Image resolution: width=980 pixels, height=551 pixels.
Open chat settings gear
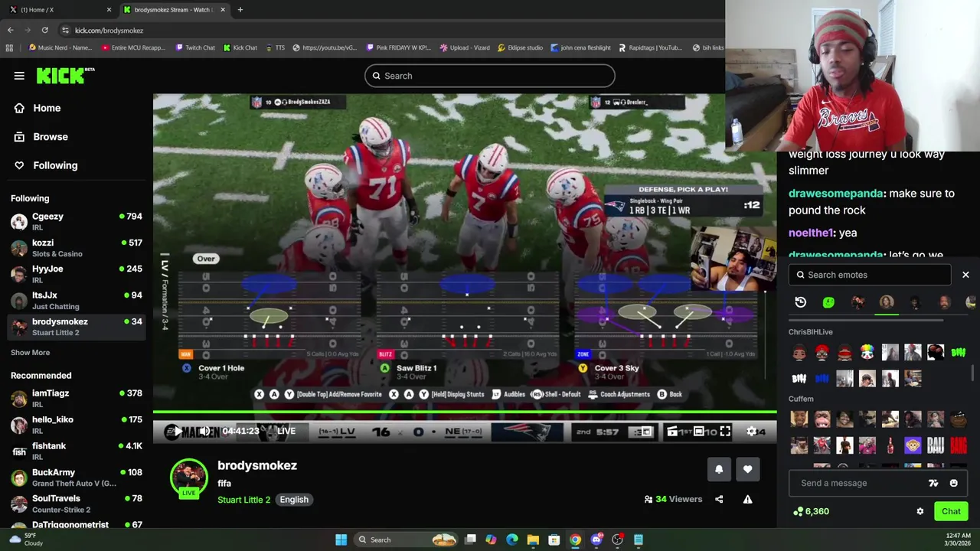click(x=920, y=511)
